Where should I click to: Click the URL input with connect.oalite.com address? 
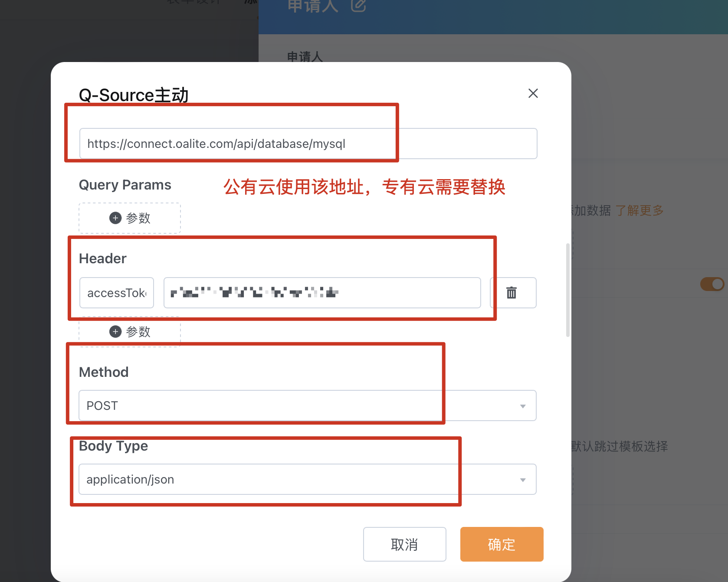pos(308,144)
